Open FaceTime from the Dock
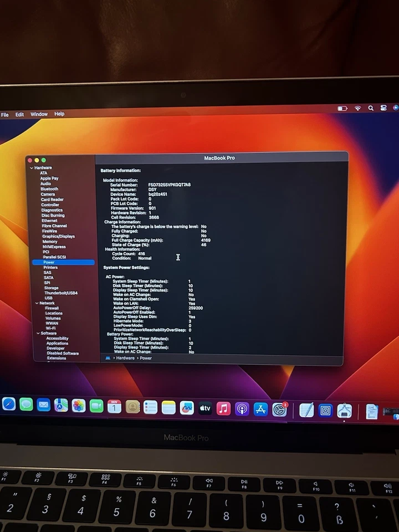 tap(96, 406)
